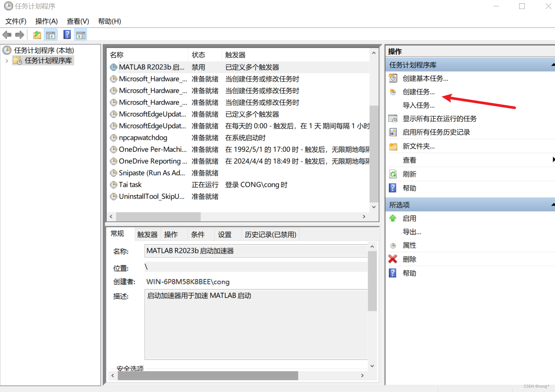Viewport: 555px width, 392px height.
Task: Click the Back arrow toolbar icon
Action: [x=7, y=35]
